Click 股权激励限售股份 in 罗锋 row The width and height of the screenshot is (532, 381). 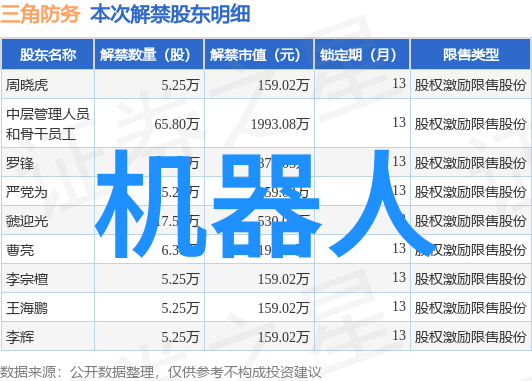(471, 163)
